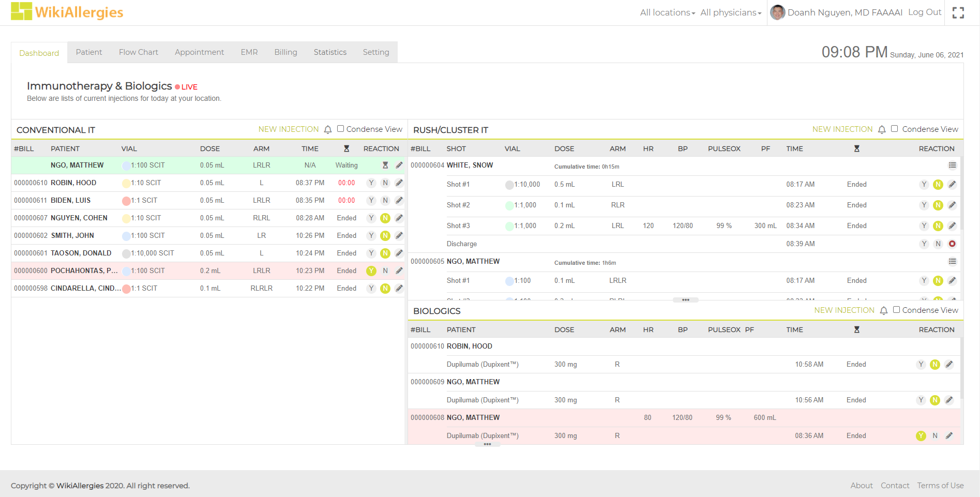Click the bell icon in Conventional IT

pos(328,130)
